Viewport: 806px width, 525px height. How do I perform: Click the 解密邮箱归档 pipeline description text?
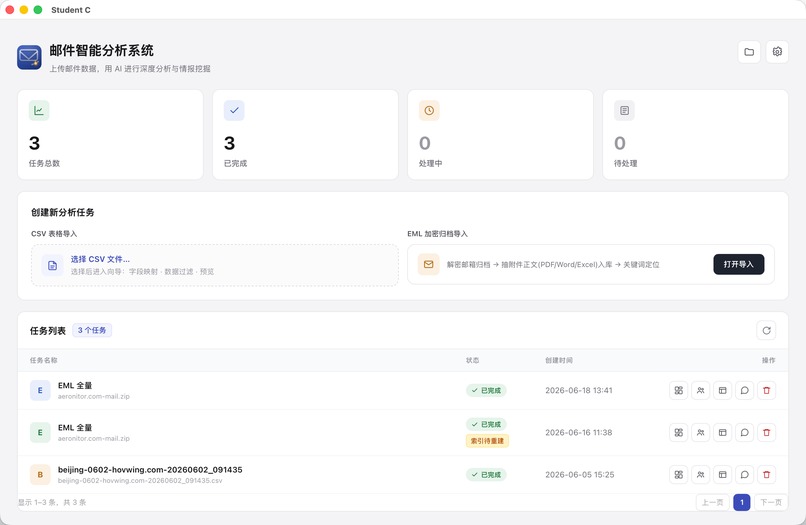553,264
